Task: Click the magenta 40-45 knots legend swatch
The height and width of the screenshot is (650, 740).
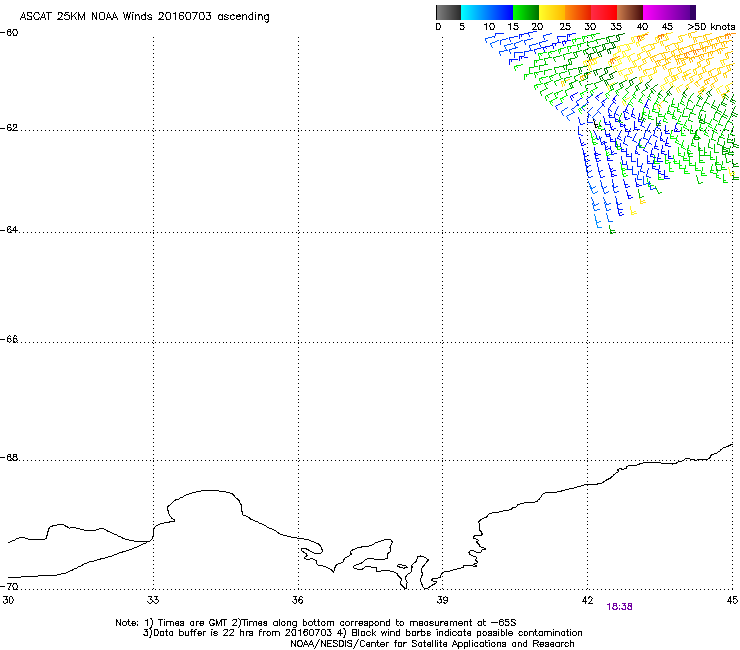Action: pyautogui.click(x=656, y=12)
